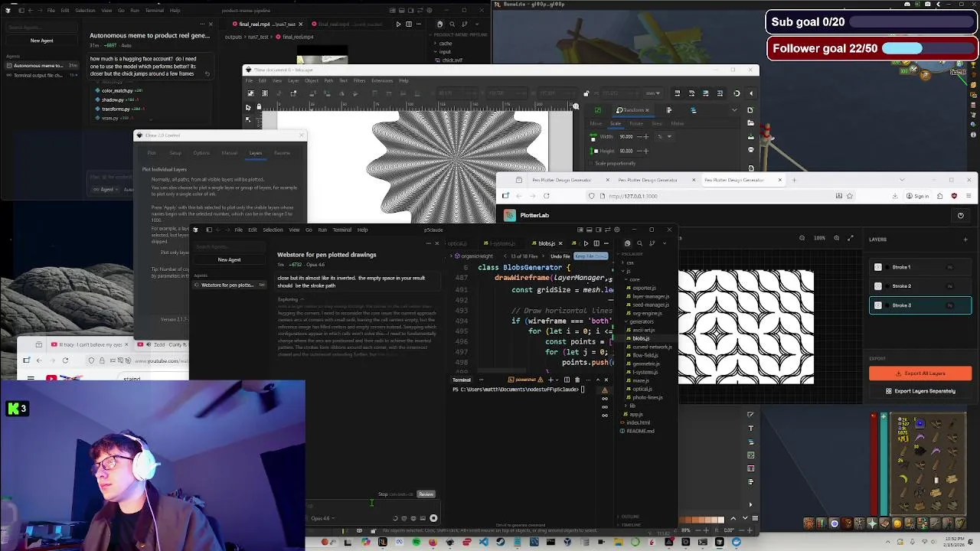The width and height of the screenshot is (980, 551).
Task: Open the browser hamburger menu
Action: click(x=967, y=196)
